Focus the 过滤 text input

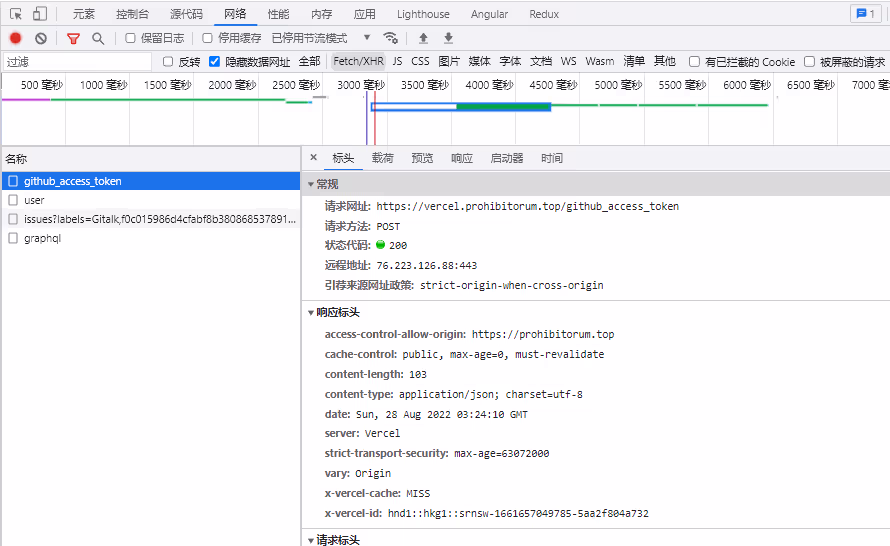click(78, 61)
